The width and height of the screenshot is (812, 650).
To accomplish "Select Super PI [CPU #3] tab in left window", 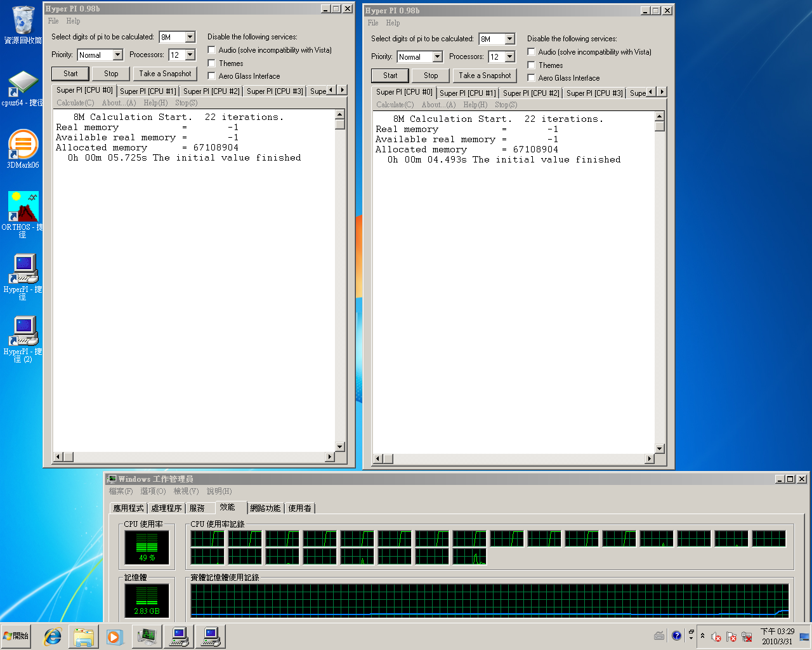I will 275,91.
